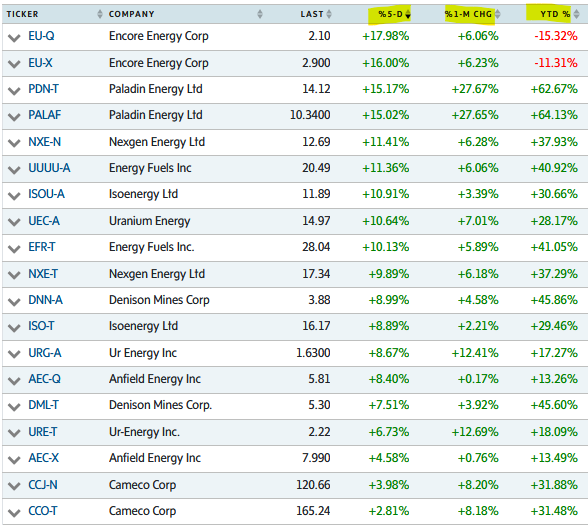Viewport: 588px width, 525px height.
Task: Open the DML-T ticker link
Action: (44, 405)
